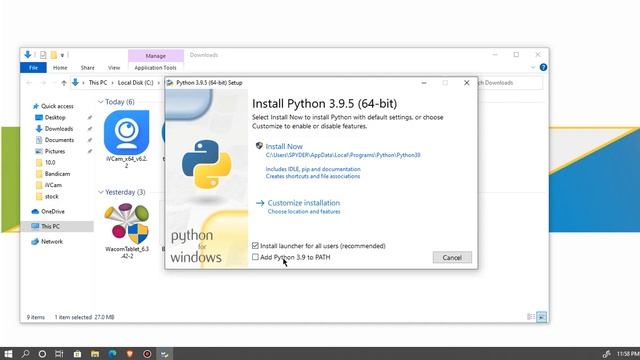Open the Home ribbon tab
This screenshot has height=360, width=640.
pyautogui.click(x=60, y=68)
